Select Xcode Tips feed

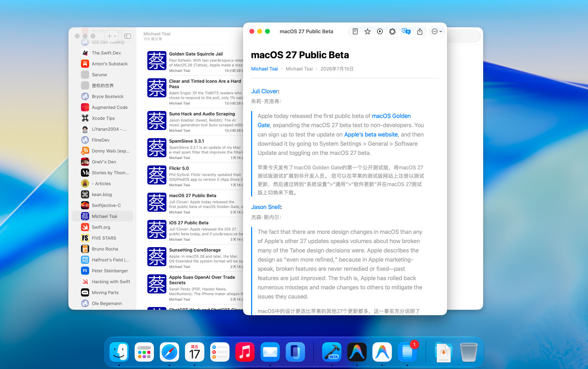102,118
